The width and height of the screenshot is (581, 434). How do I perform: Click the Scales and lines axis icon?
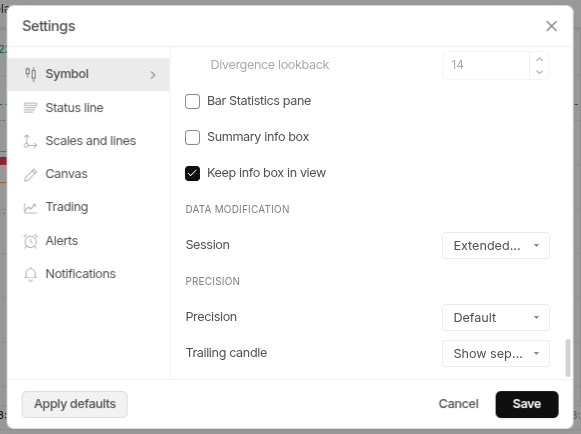click(30, 141)
